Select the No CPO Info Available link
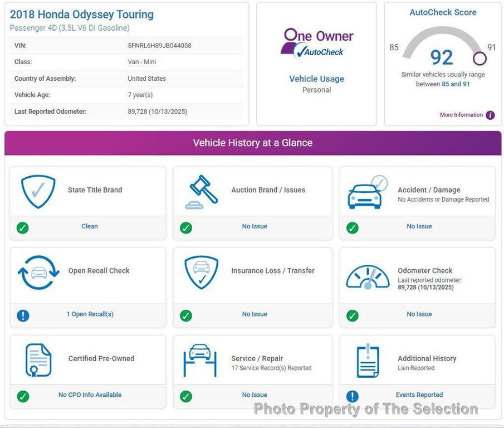The width and height of the screenshot is (504, 428). point(90,395)
